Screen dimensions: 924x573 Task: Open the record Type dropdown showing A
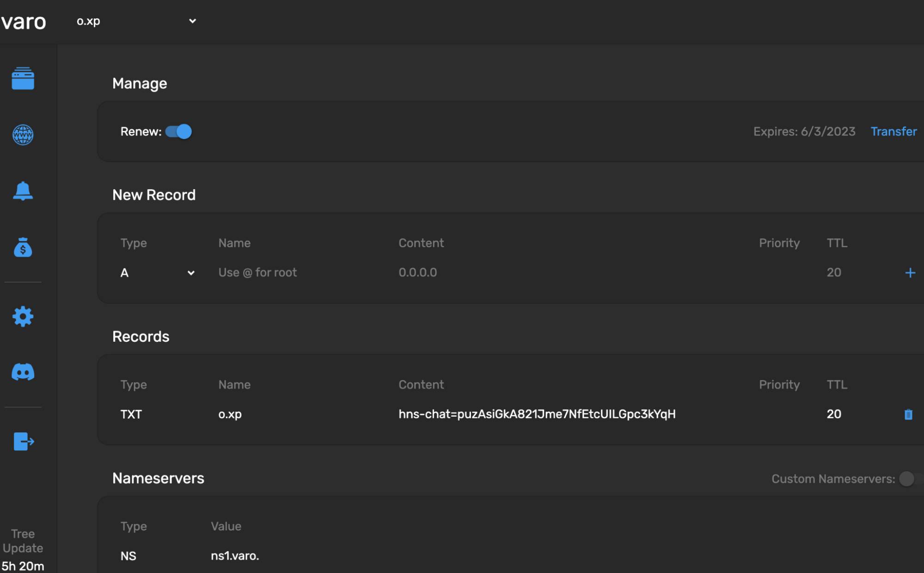[157, 272]
